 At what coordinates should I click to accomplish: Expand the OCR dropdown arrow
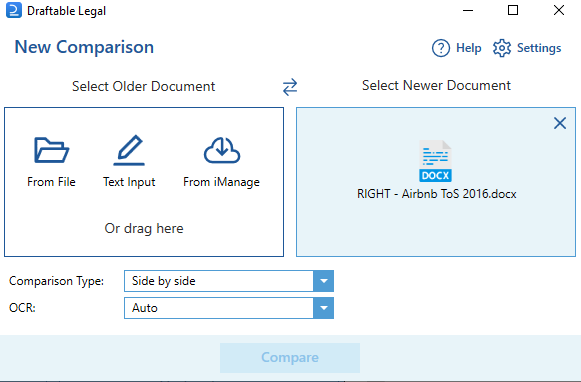click(323, 308)
